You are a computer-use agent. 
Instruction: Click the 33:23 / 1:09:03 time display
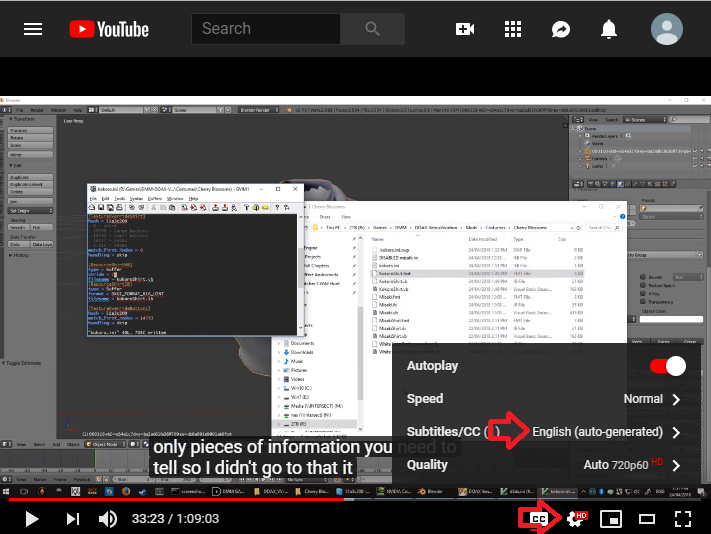click(x=175, y=519)
